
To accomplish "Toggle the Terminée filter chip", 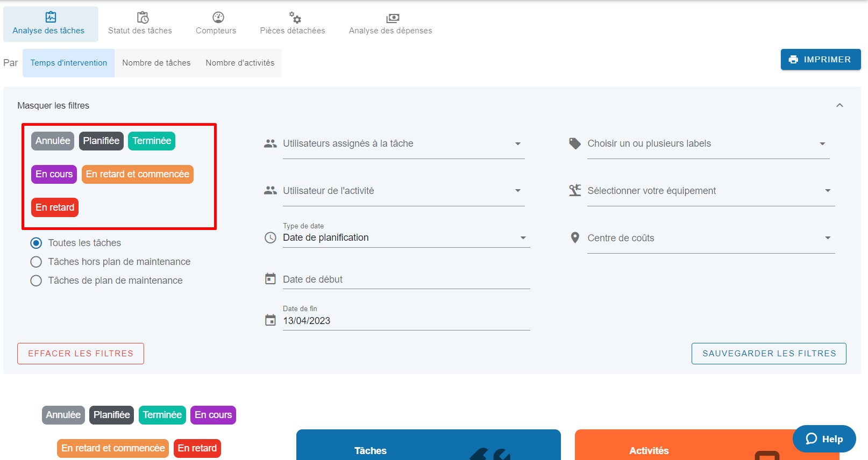I will click(152, 141).
